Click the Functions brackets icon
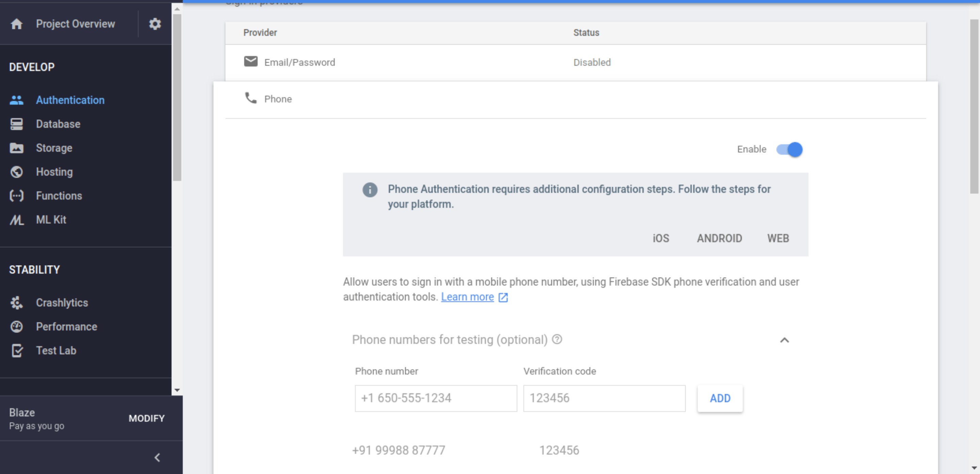The height and width of the screenshot is (474, 980). click(16, 196)
